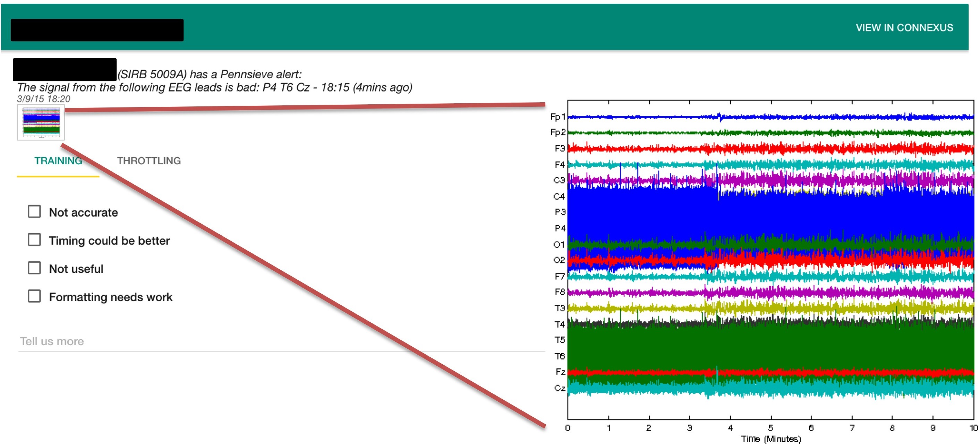Image resolution: width=980 pixels, height=444 pixels.
Task: Tick the Not useful checkbox
Action: pyautogui.click(x=34, y=268)
